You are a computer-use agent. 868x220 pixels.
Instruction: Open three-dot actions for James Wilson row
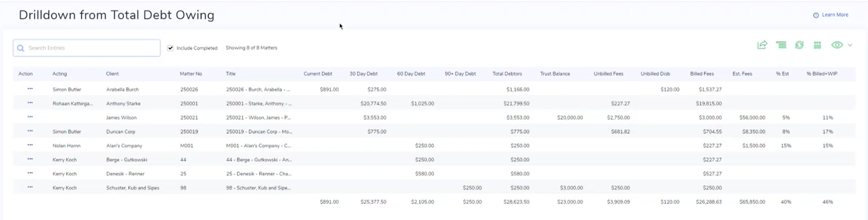[30, 117]
